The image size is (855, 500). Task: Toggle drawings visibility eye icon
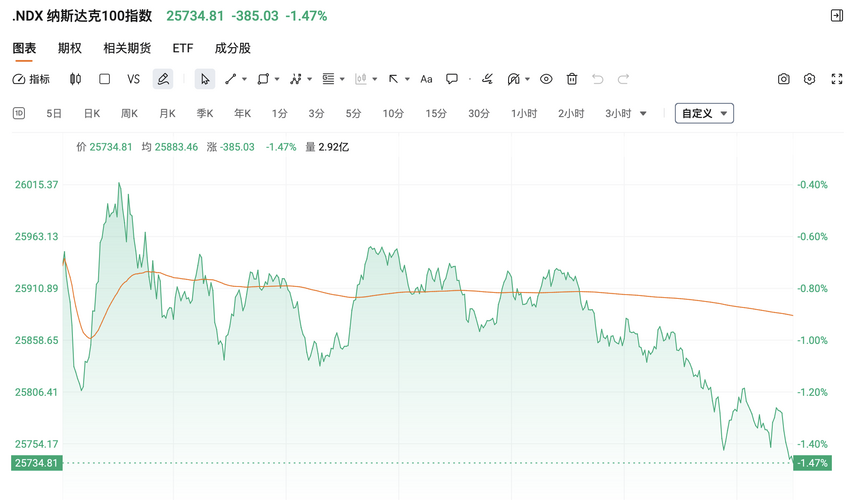click(x=546, y=79)
